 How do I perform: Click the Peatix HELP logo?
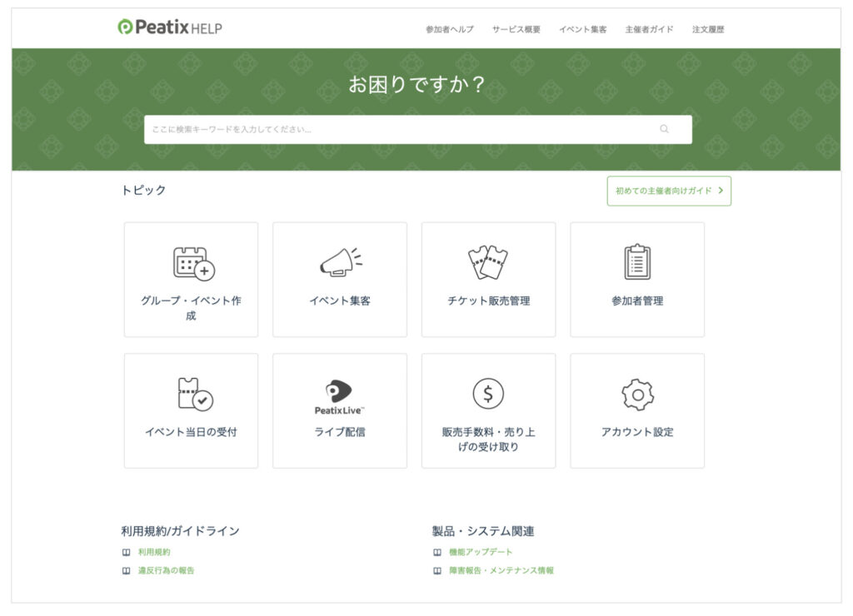[170, 27]
